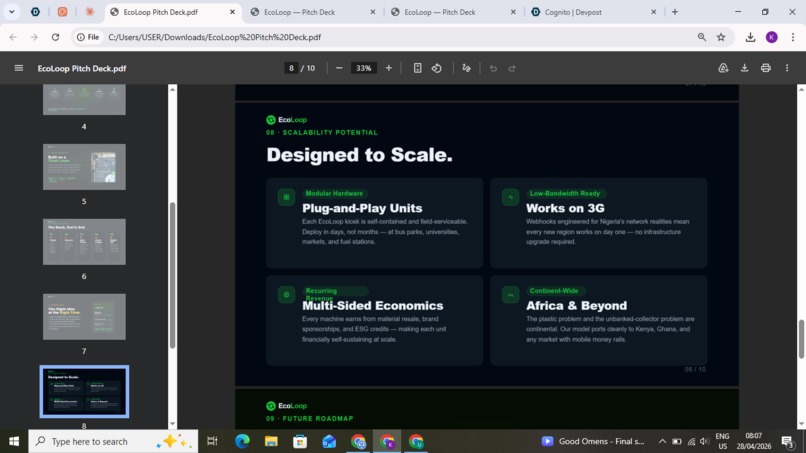
Task: Click the page number field showing 8
Action: tap(291, 68)
